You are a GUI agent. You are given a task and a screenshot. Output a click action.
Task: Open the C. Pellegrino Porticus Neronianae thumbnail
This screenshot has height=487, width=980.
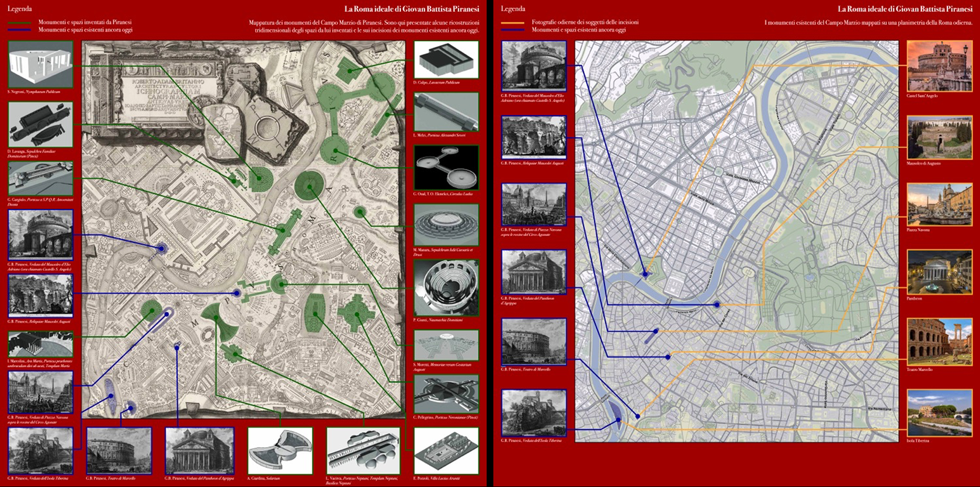(x=446, y=394)
